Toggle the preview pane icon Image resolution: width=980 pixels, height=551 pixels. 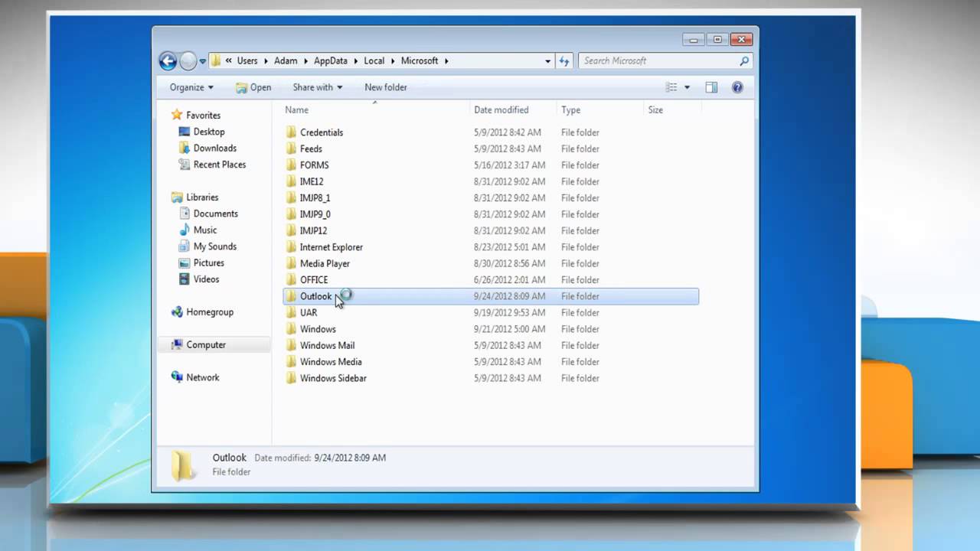[711, 87]
